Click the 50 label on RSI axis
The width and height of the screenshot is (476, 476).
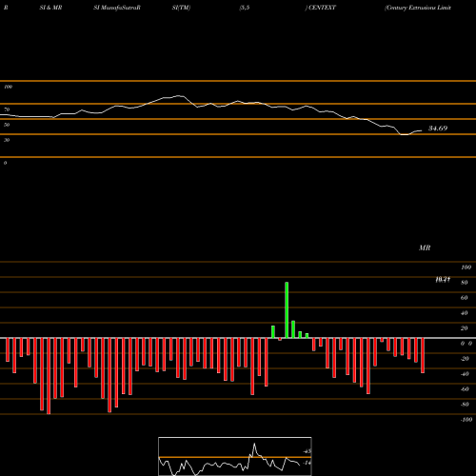click(x=7, y=125)
